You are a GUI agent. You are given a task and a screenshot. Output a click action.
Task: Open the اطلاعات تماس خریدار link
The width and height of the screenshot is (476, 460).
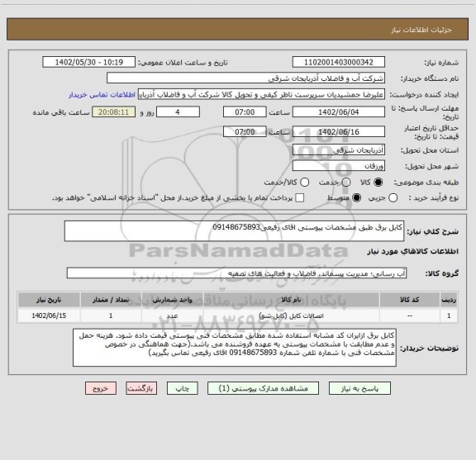[x=102, y=95]
